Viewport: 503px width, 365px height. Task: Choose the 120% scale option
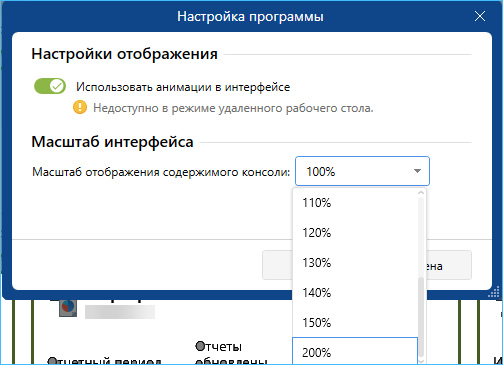[x=355, y=233]
